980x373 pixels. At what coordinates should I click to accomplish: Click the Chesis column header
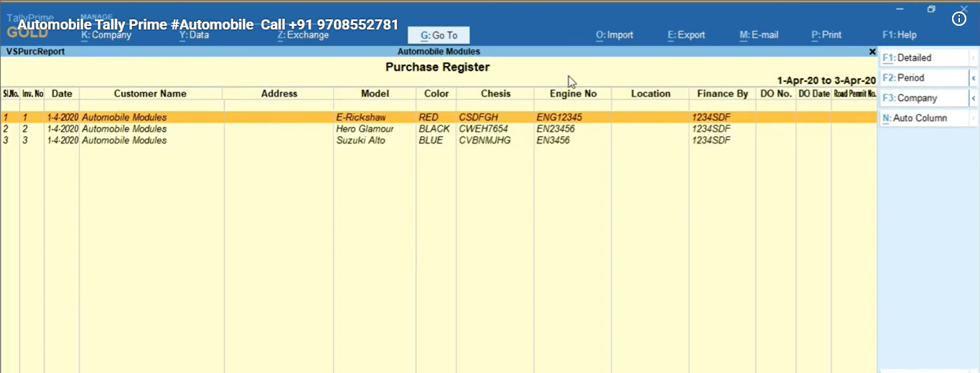(496, 93)
